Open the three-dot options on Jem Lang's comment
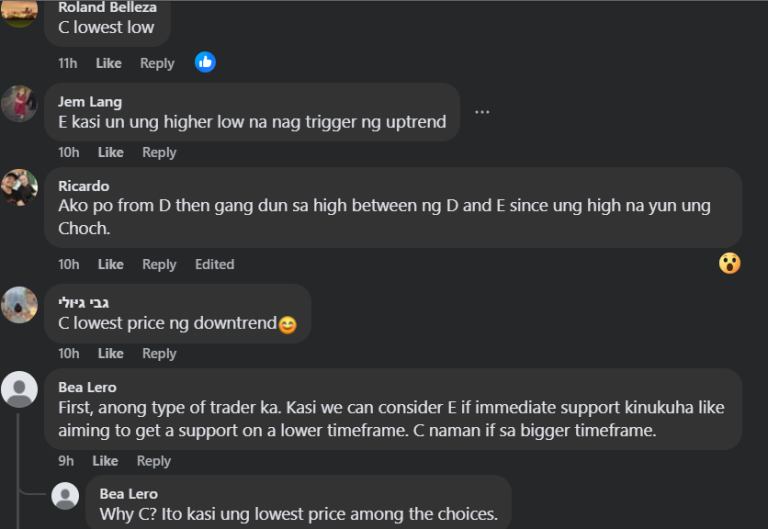This screenshot has height=529, width=768. click(482, 111)
